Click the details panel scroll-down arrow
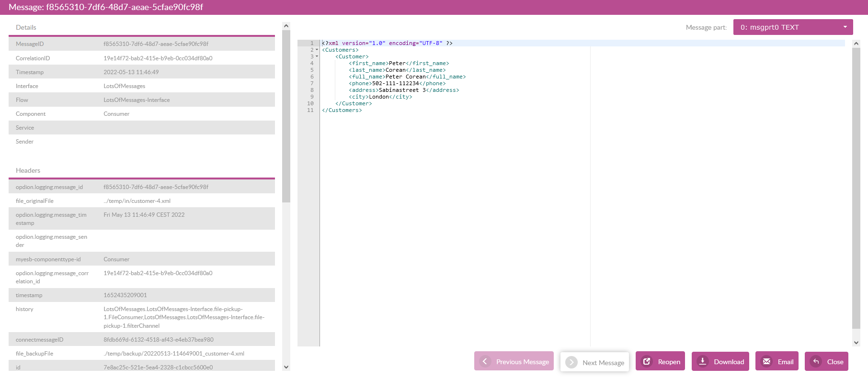This screenshot has width=868, height=379. 286,367
